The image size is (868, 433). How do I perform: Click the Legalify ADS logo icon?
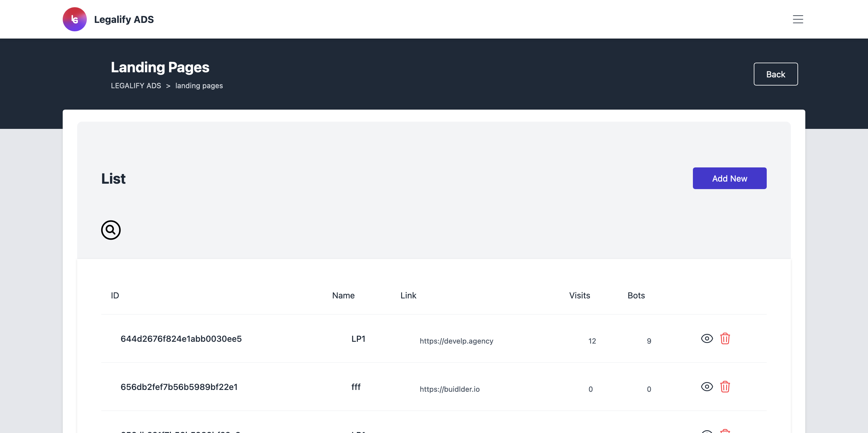[74, 19]
